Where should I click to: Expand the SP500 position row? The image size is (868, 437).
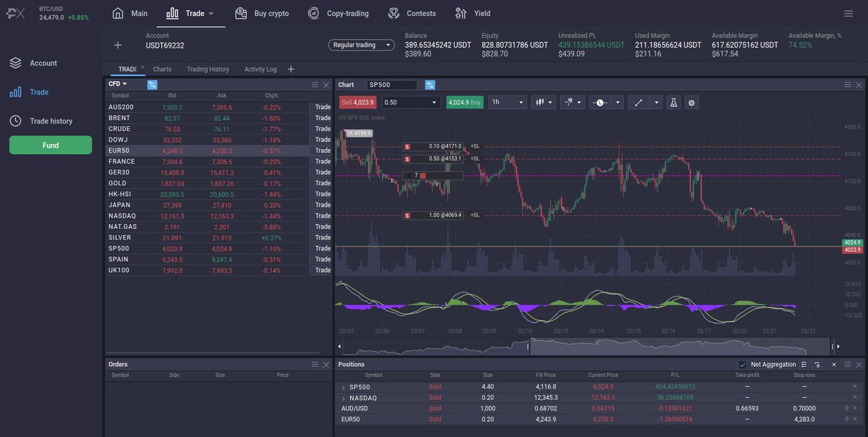[x=344, y=387]
